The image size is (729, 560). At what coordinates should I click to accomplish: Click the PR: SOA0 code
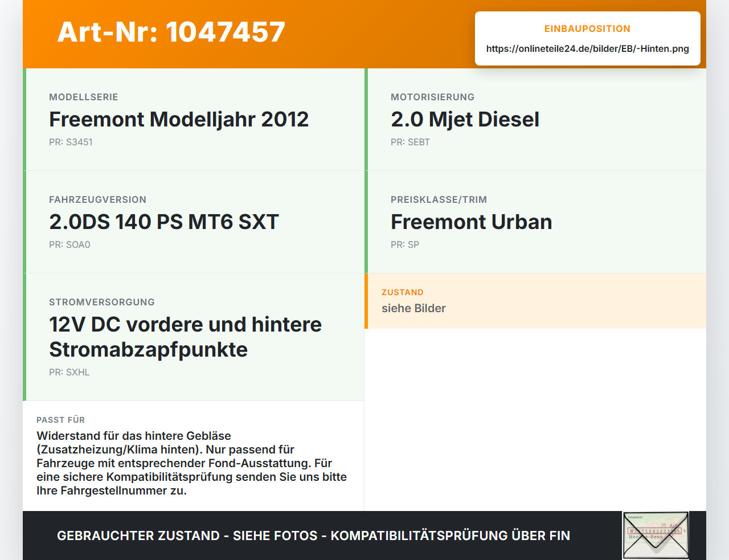point(69,244)
